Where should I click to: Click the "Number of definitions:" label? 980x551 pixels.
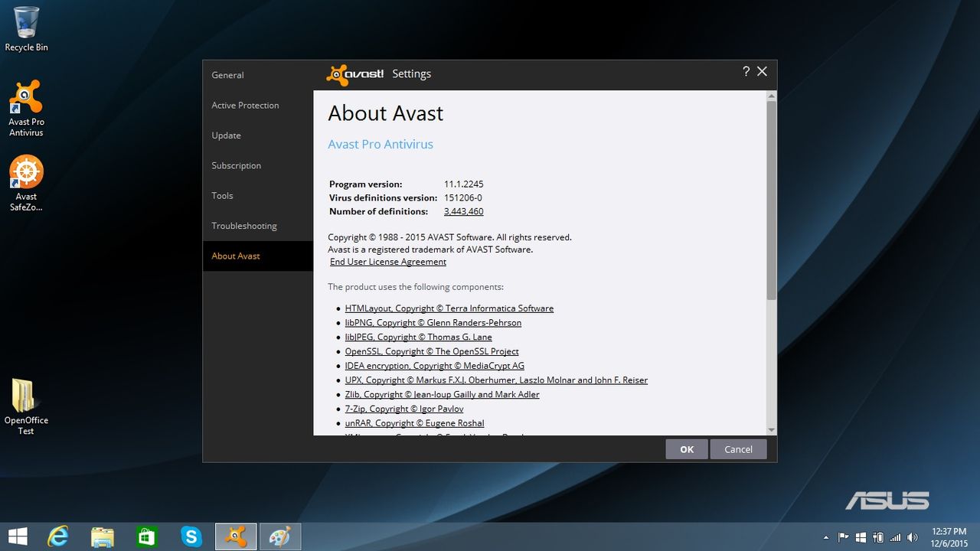click(x=379, y=211)
